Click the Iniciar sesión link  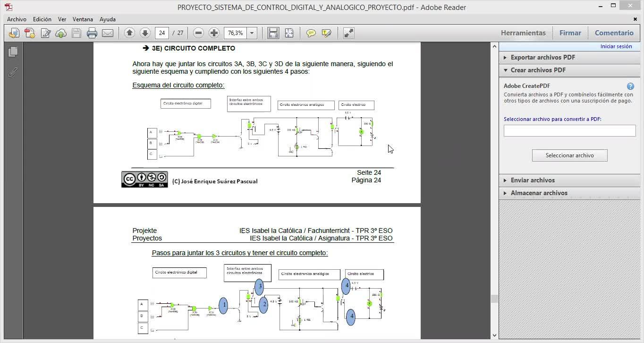(616, 46)
